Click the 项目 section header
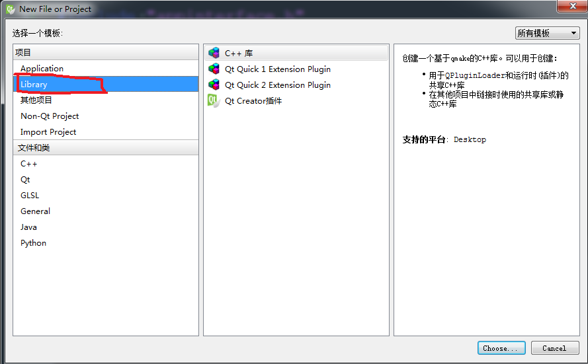The height and width of the screenshot is (364, 588). pos(106,52)
